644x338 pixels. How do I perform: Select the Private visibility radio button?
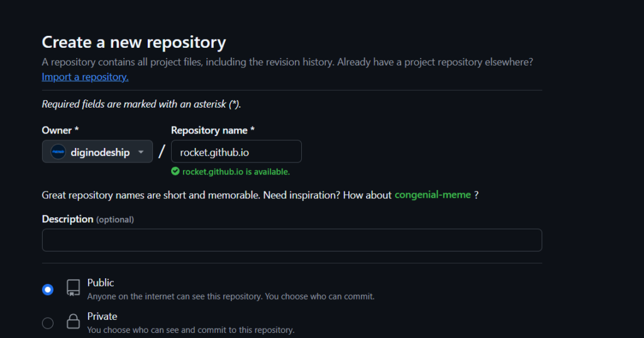48,323
